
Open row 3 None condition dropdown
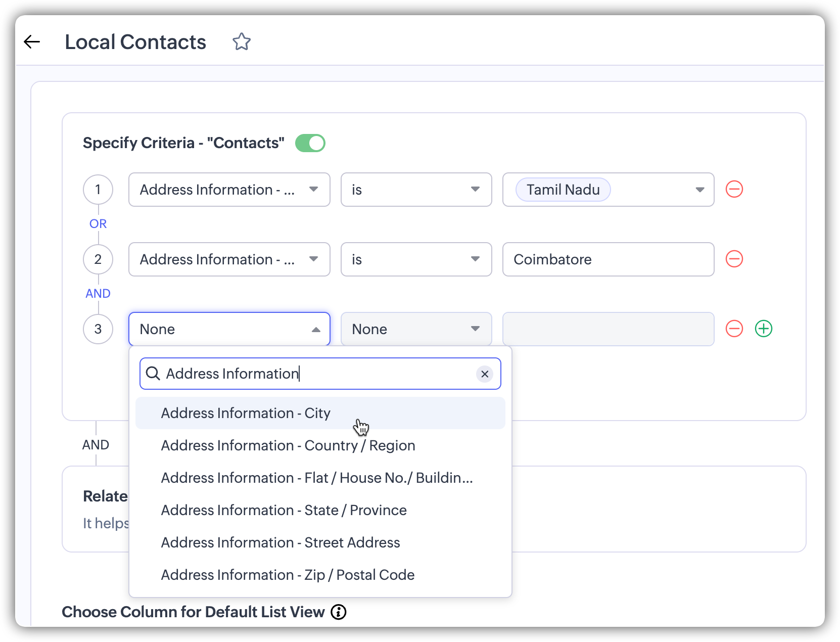point(416,329)
